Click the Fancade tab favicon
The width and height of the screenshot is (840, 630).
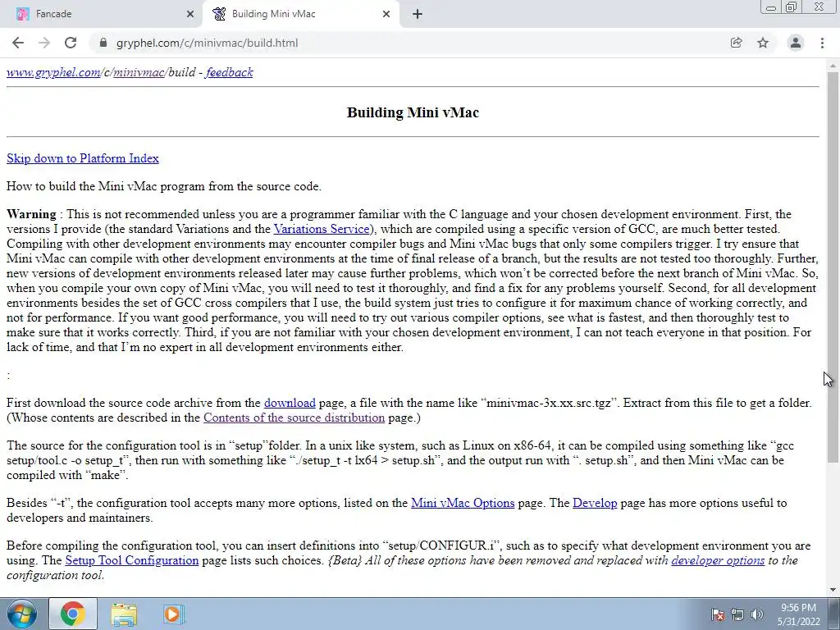point(22,14)
